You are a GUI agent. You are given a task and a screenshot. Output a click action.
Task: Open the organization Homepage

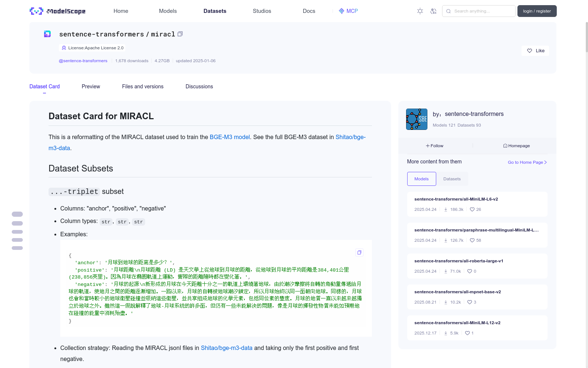(x=516, y=146)
